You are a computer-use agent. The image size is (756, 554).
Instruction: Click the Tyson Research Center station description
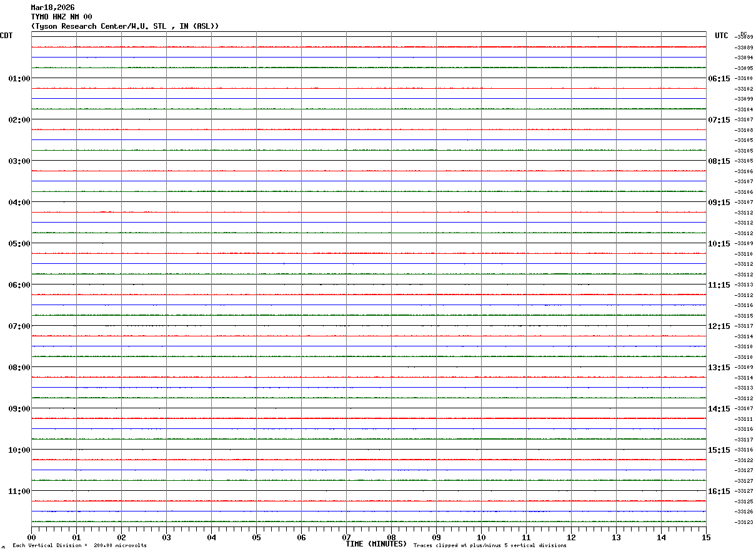coord(125,26)
